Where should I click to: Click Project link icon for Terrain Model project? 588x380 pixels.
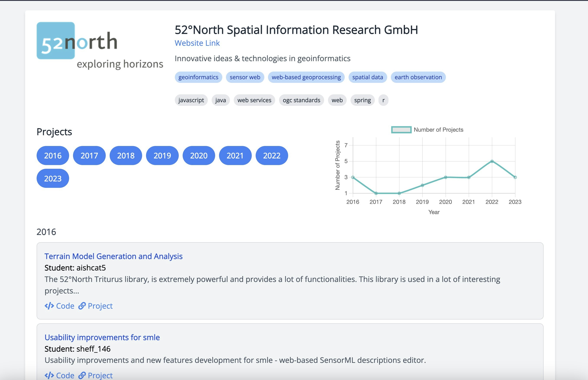click(82, 306)
